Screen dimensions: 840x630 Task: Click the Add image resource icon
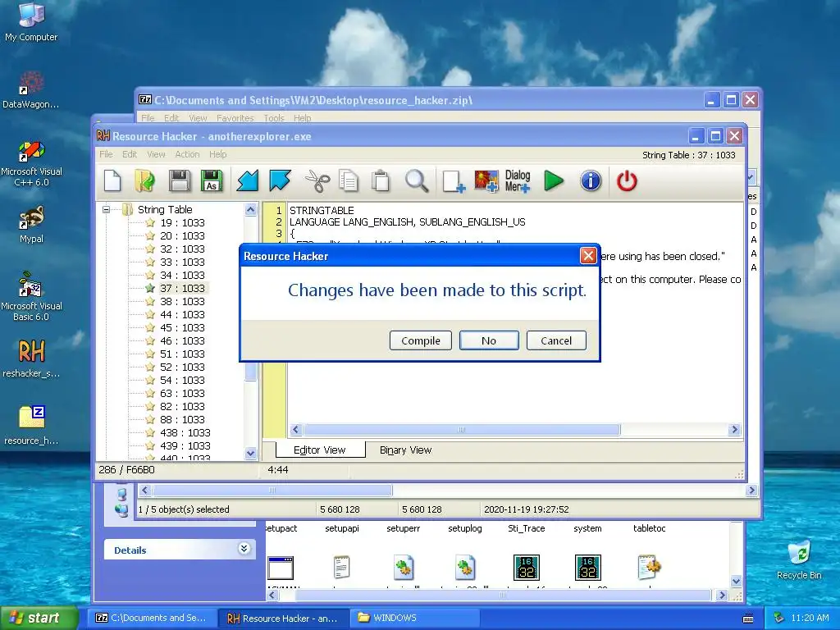click(486, 181)
